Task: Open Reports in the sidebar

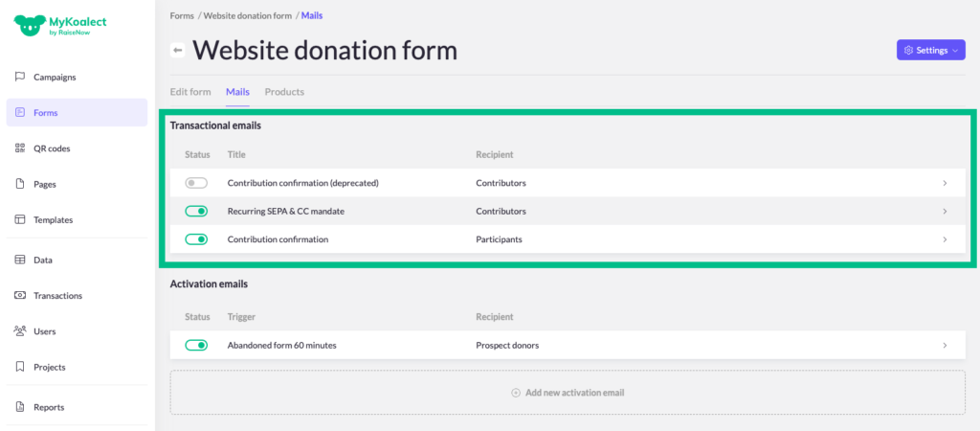Action: pyautogui.click(x=49, y=407)
